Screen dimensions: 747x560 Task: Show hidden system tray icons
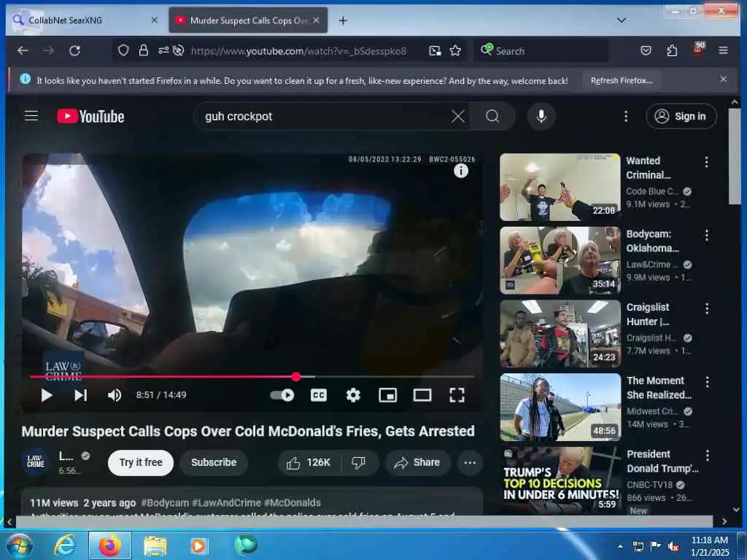point(620,546)
